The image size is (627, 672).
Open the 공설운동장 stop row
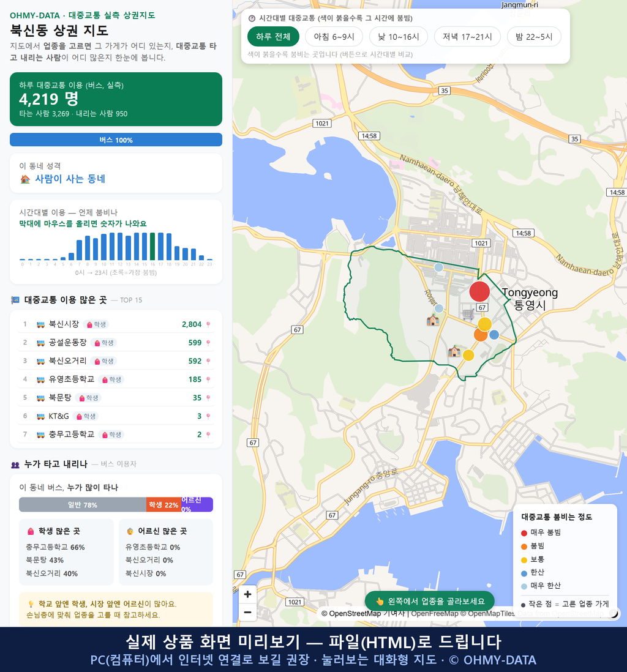[116, 343]
